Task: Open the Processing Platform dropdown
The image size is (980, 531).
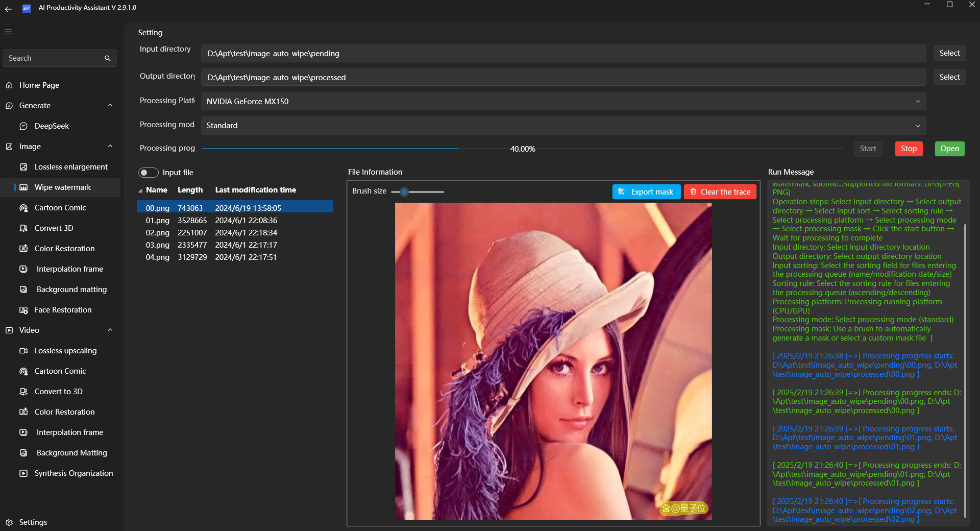Action: (x=563, y=102)
